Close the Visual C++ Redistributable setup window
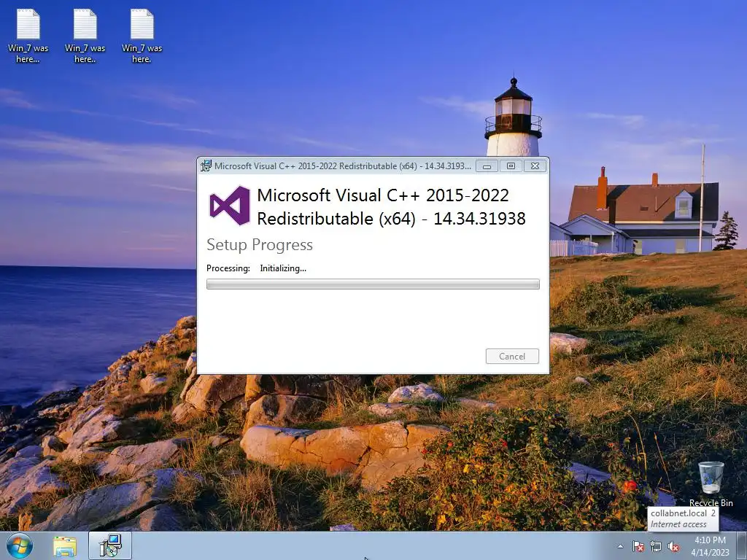 tap(535, 166)
